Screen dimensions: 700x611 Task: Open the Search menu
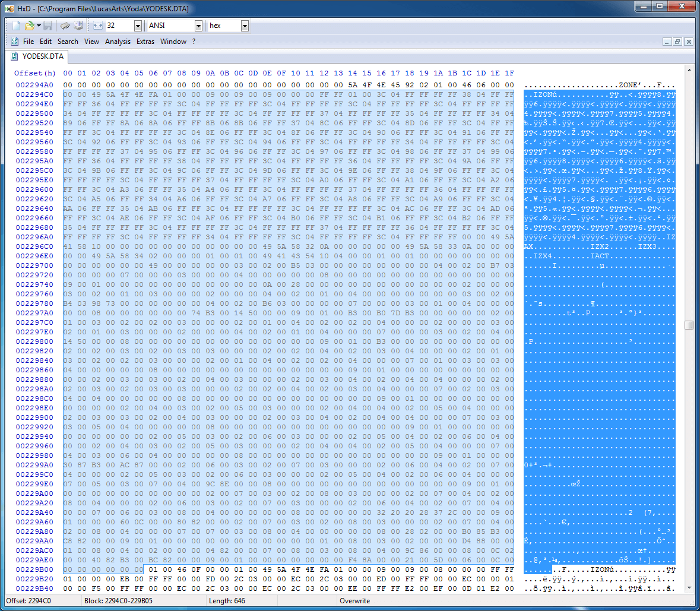pos(68,42)
